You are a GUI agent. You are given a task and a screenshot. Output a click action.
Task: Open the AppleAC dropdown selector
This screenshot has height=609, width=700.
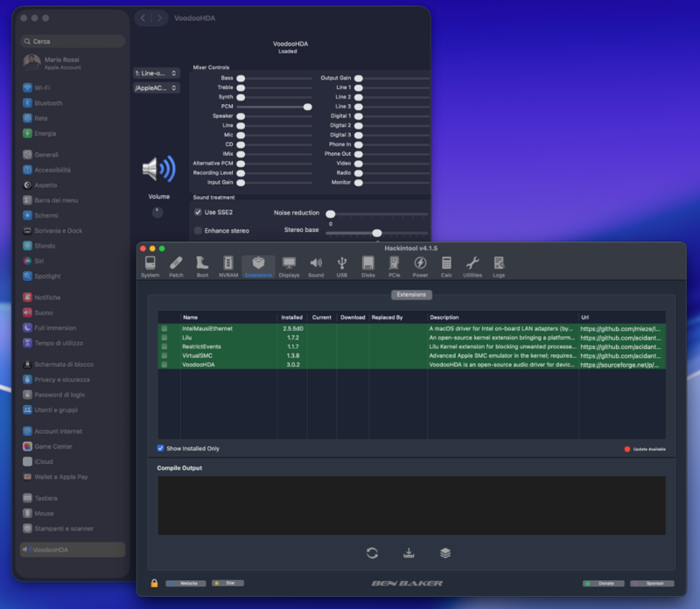tap(157, 88)
